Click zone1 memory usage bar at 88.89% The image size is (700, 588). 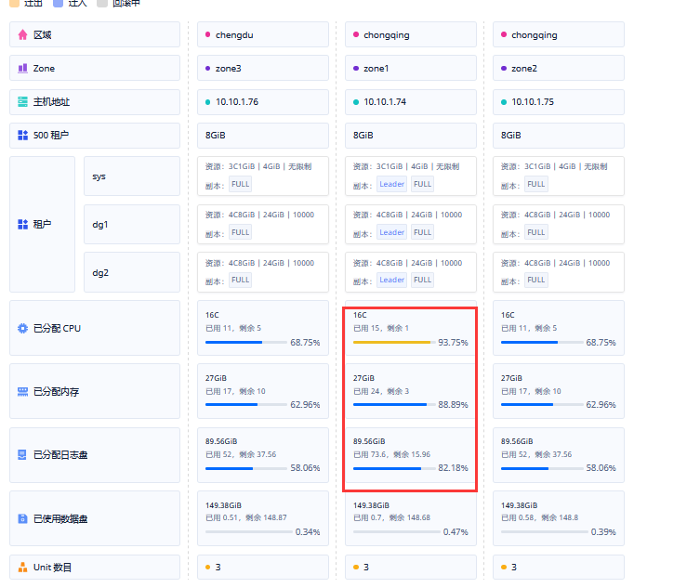[390, 405]
